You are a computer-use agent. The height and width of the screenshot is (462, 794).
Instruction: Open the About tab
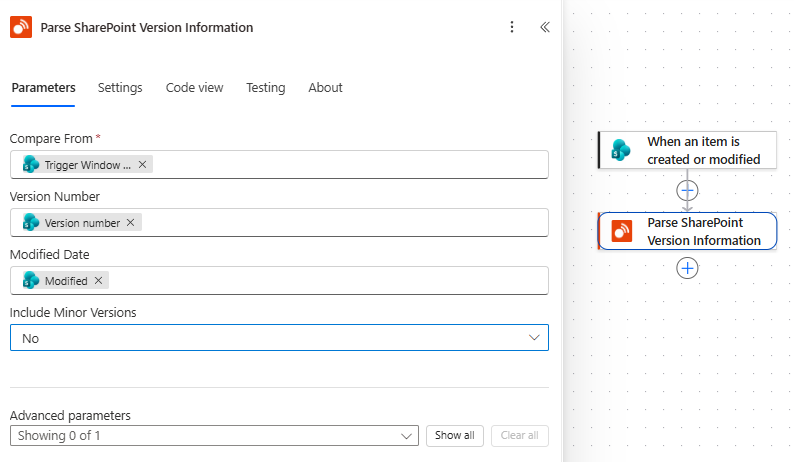point(326,88)
